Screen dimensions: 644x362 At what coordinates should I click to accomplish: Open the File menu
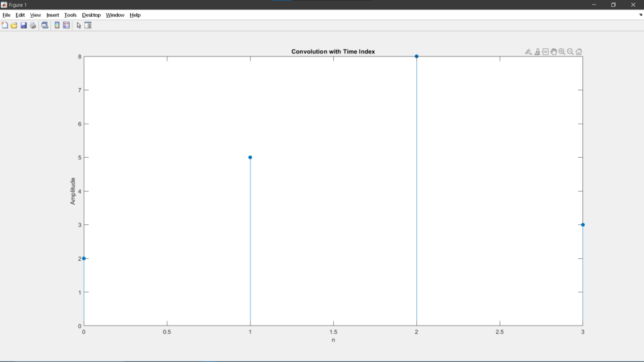[x=6, y=14]
